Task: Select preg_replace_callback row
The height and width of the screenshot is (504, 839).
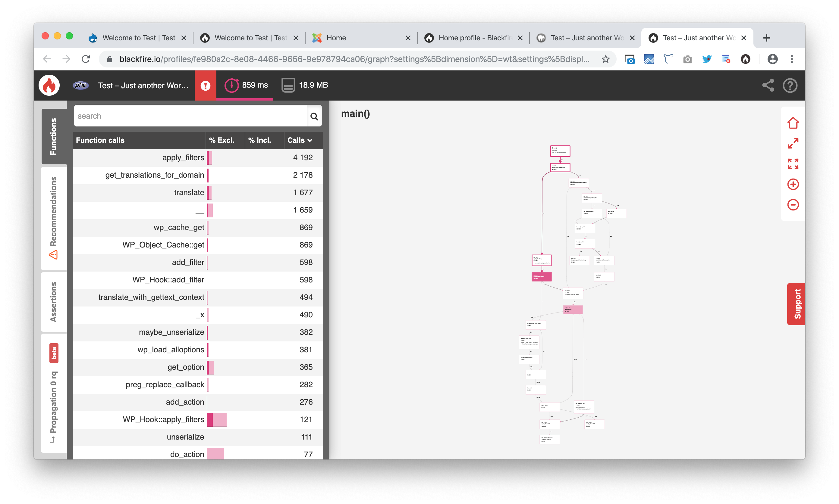Action: click(x=198, y=384)
